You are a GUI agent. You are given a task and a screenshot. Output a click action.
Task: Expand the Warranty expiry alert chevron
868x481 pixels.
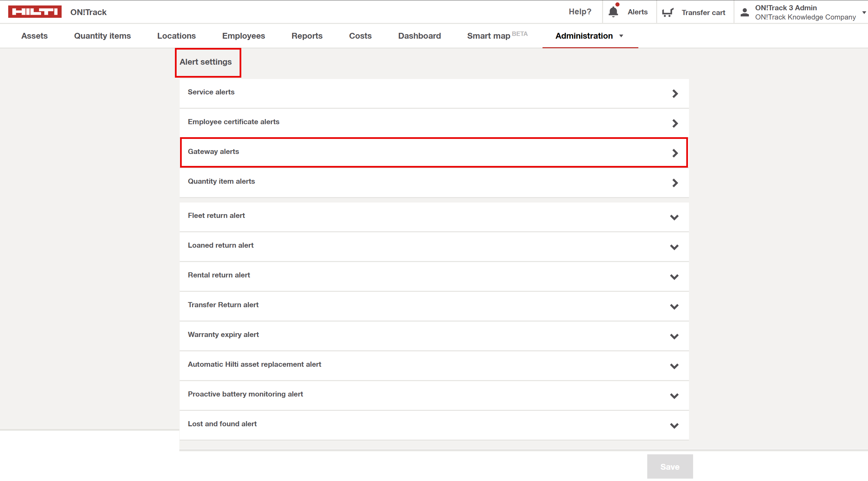[x=674, y=336]
